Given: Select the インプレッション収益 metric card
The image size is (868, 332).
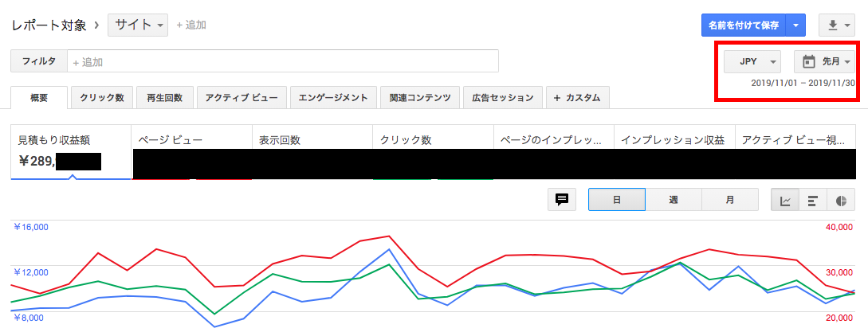Looking at the screenshot, I should coord(674,140).
